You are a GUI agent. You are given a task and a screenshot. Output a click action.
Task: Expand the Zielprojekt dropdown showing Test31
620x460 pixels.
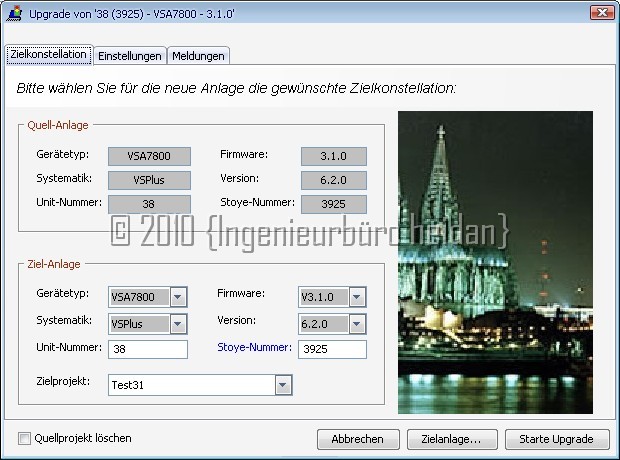click(x=283, y=385)
